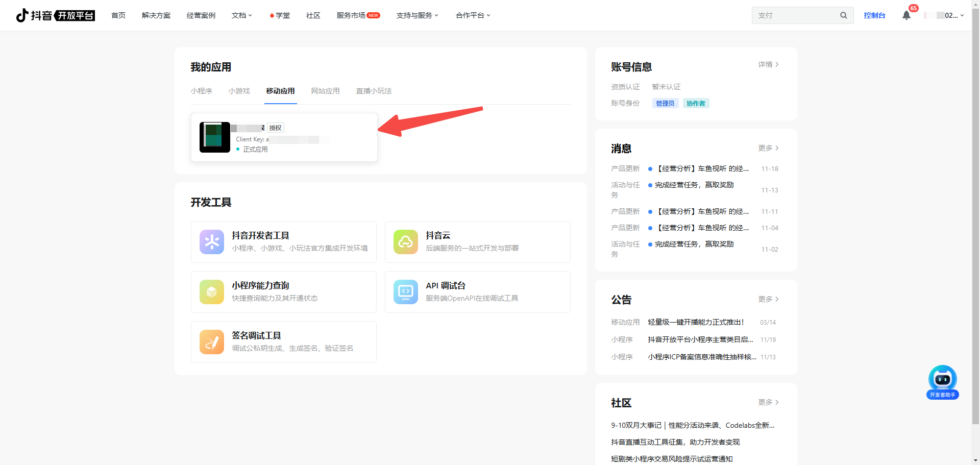The width and height of the screenshot is (980, 465).
Task: Open 解决方案 navigation item
Action: 156,15
